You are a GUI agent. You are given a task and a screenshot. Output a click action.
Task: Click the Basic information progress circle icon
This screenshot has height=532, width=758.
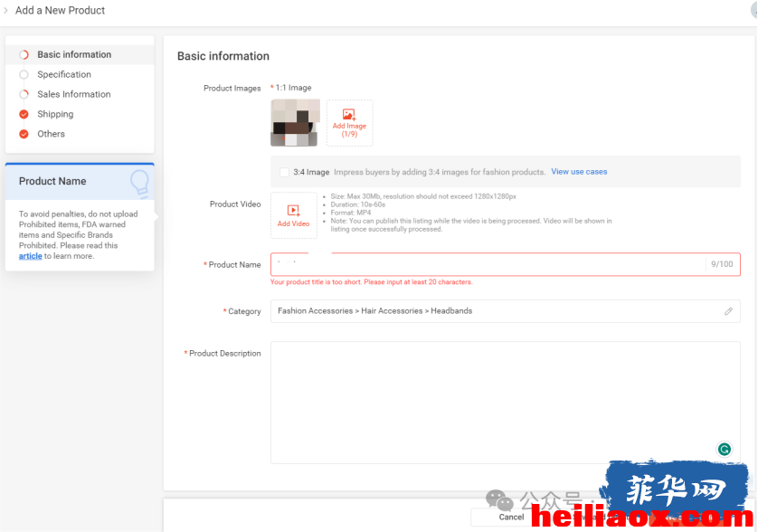tap(24, 54)
